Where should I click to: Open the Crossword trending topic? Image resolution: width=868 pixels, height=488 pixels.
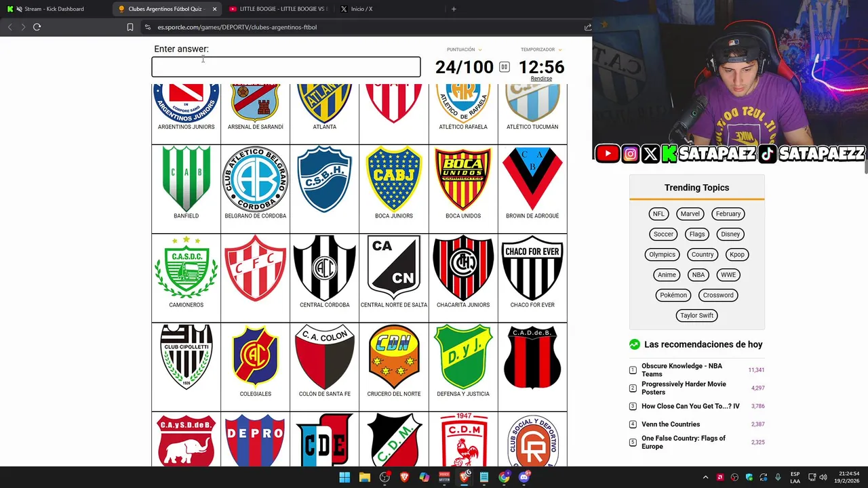click(718, 295)
